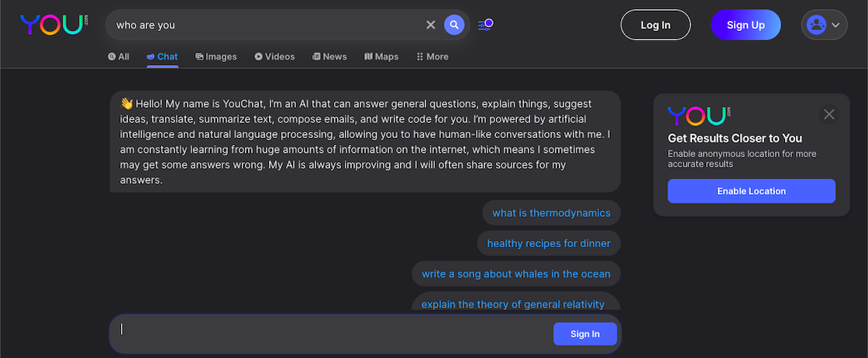The width and height of the screenshot is (868, 358).
Task: Choose the 'what is thermodynamics' suggestion
Action: pos(551,213)
